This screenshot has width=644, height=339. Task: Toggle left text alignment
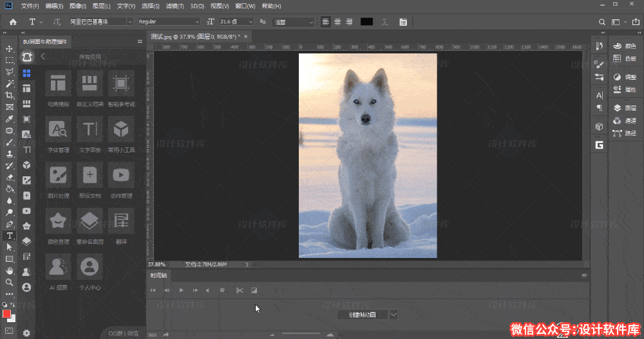coord(326,22)
